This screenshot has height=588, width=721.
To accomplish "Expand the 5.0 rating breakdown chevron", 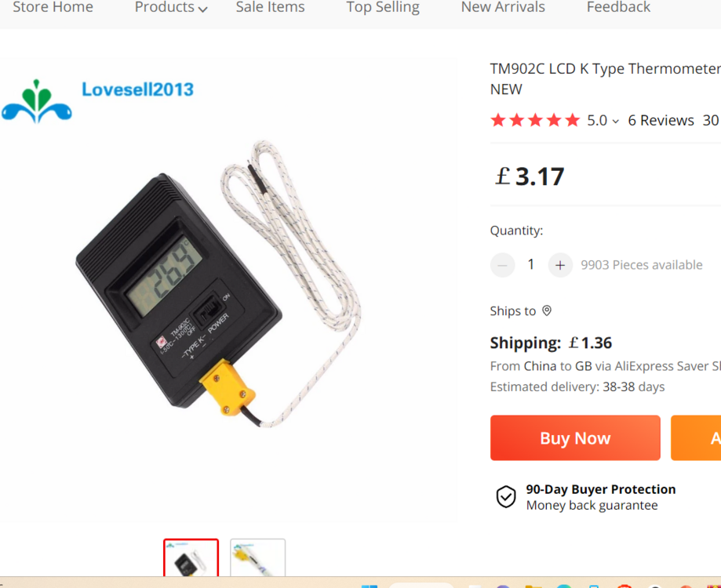I will [615, 122].
